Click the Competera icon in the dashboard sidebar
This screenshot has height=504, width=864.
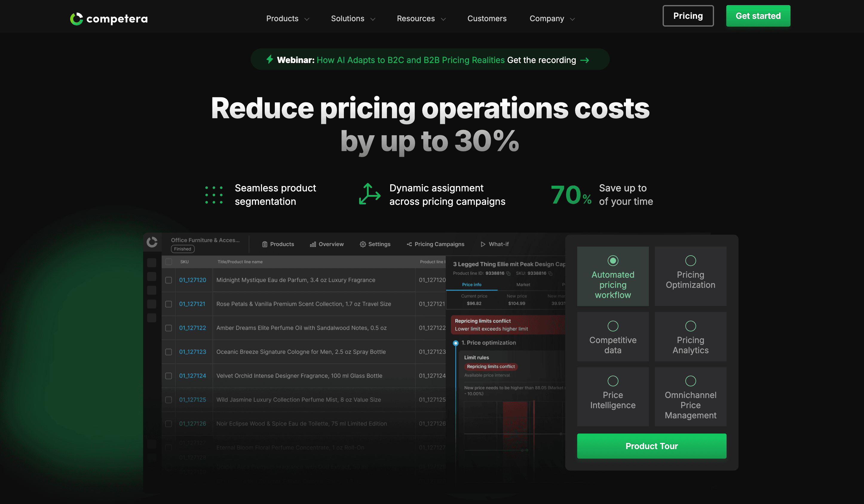tap(152, 242)
